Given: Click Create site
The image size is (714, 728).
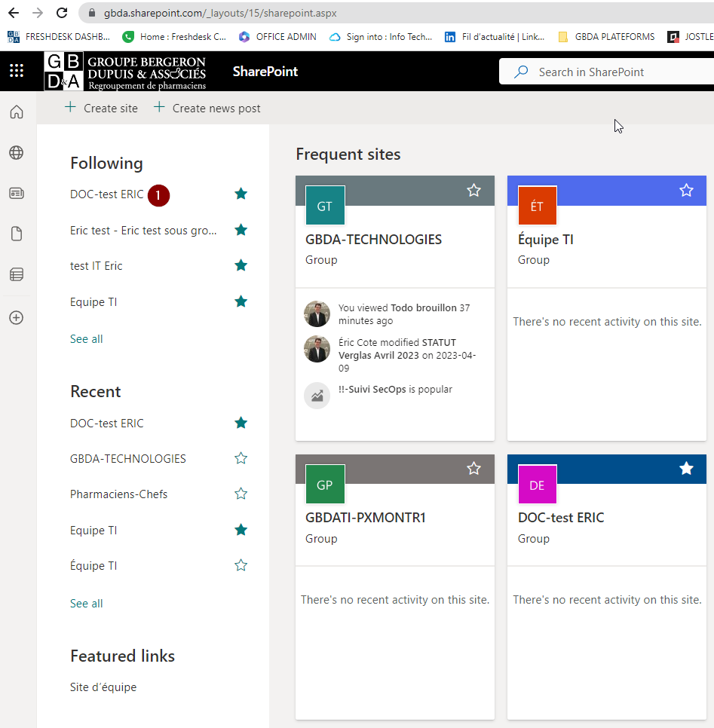Looking at the screenshot, I should pyautogui.click(x=101, y=109).
